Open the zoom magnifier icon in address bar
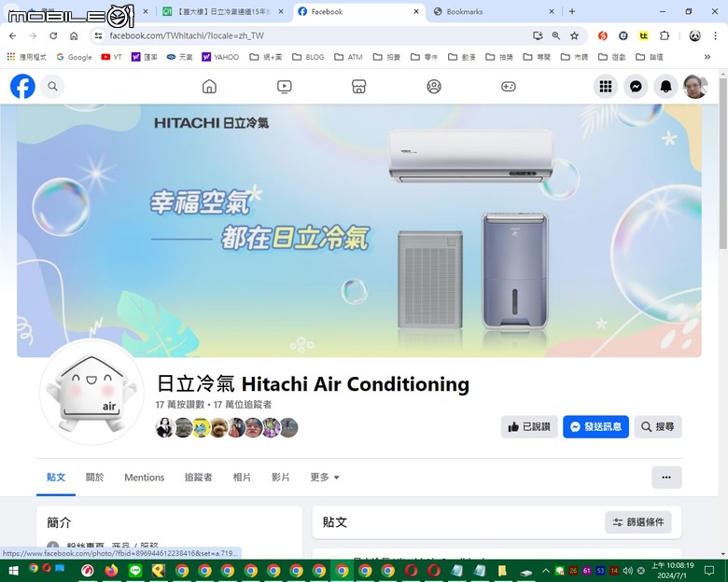Viewport: 728px width, 582px height. [555, 35]
